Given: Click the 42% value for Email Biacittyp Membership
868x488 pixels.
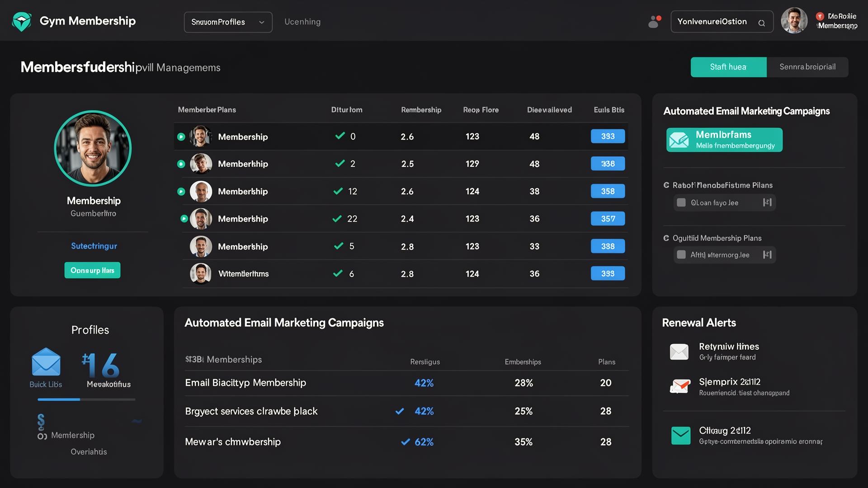Looking at the screenshot, I should (x=424, y=383).
